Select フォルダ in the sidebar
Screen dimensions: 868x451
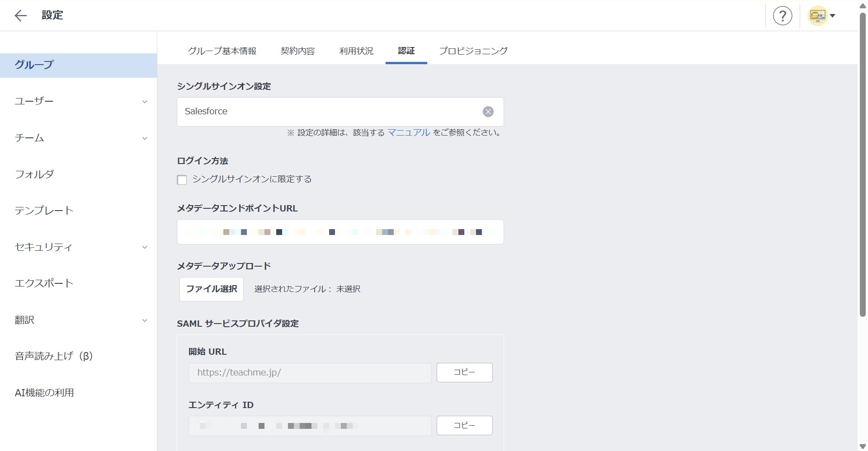(34, 174)
